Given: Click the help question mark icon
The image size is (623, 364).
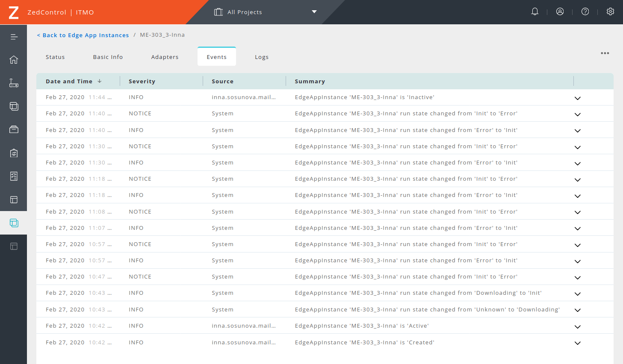Looking at the screenshot, I should pos(585,12).
